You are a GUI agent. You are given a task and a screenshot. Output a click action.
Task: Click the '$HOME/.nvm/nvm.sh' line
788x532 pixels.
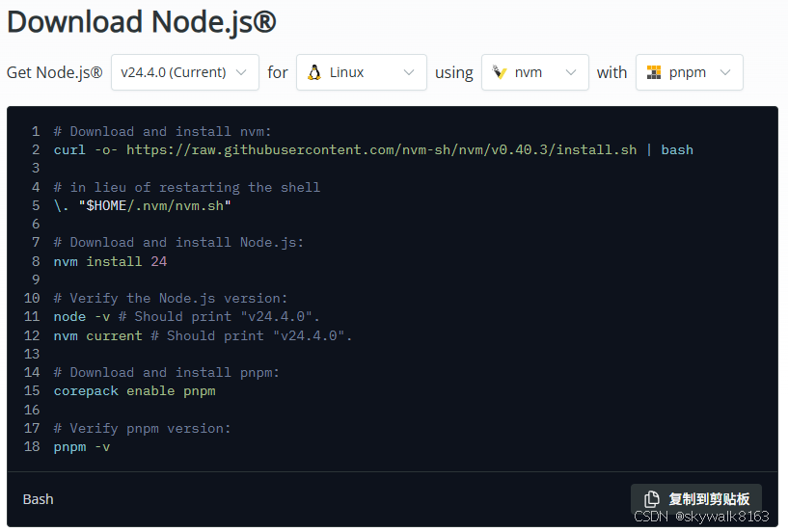(142, 206)
